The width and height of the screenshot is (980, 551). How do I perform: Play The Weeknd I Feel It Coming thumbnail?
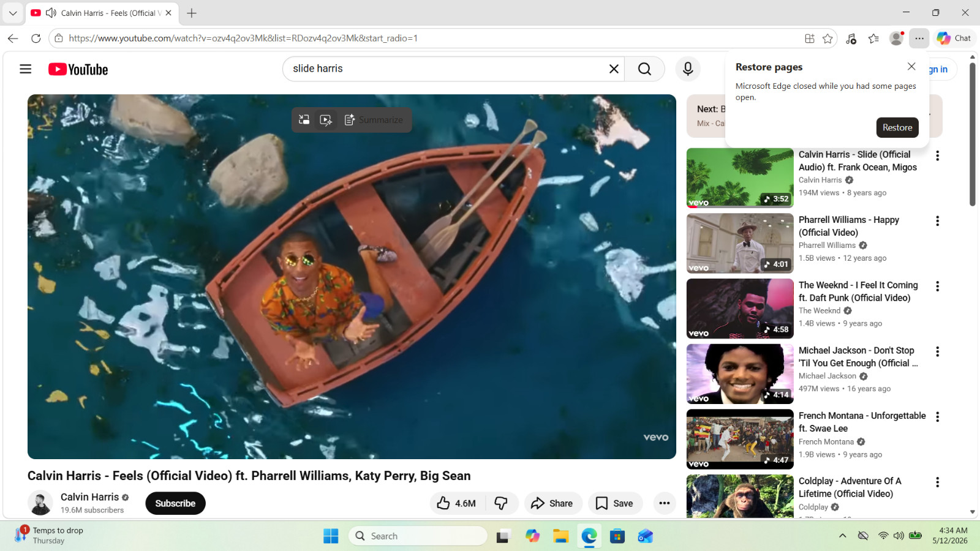click(x=740, y=309)
